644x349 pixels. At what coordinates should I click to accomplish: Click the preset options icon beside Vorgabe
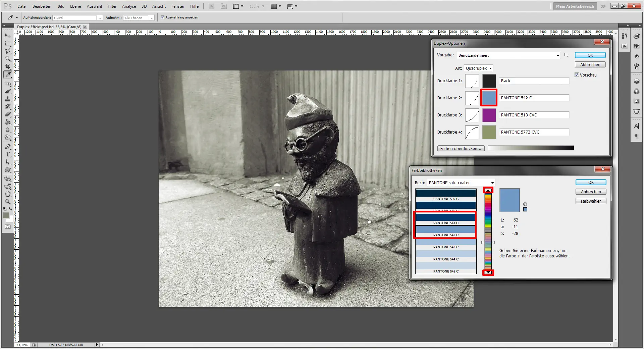pyautogui.click(x=567, y=55)
